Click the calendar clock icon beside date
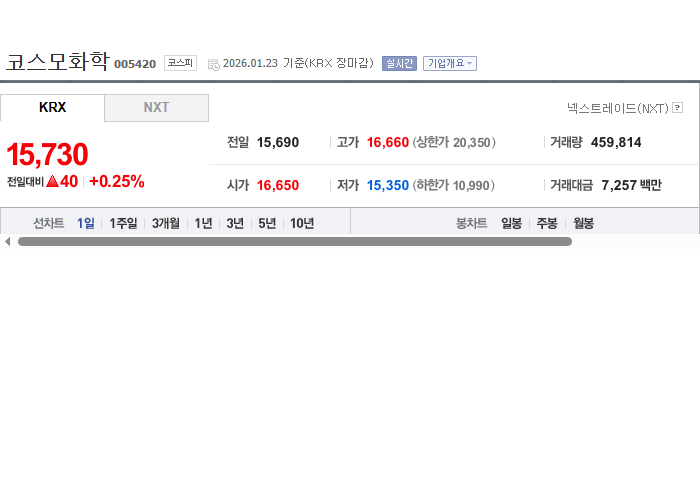Screen dimensions: 700x490 [x=213, y=64]
